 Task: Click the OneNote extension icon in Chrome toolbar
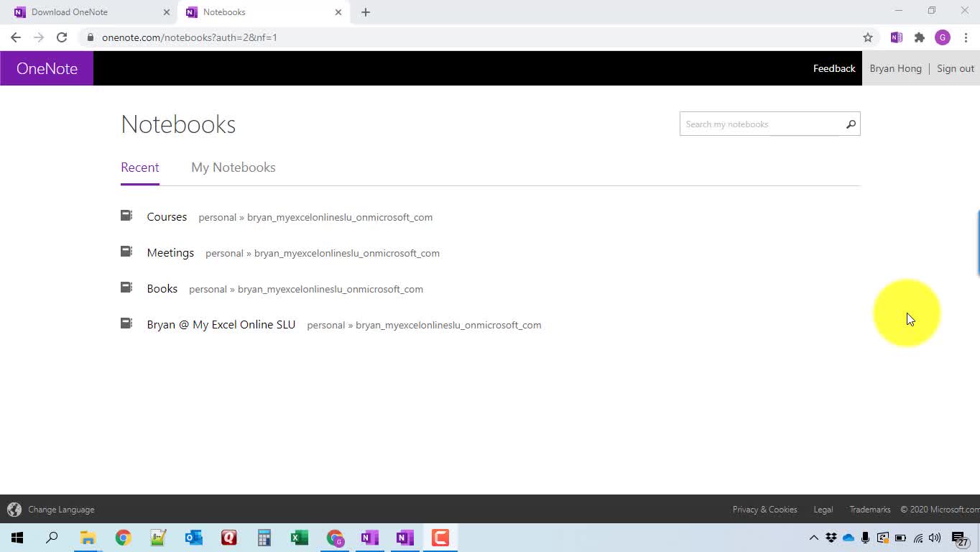click(x=896, y=37)
